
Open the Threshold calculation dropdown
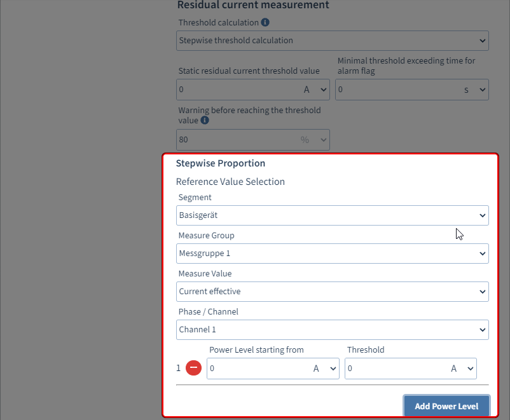(332, 41)
